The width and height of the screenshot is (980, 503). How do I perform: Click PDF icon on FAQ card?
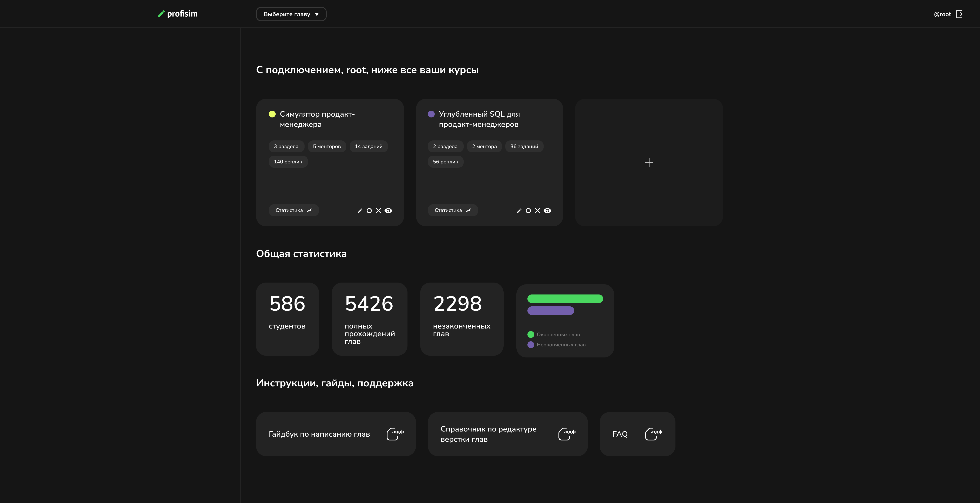[x=654, y=434]
